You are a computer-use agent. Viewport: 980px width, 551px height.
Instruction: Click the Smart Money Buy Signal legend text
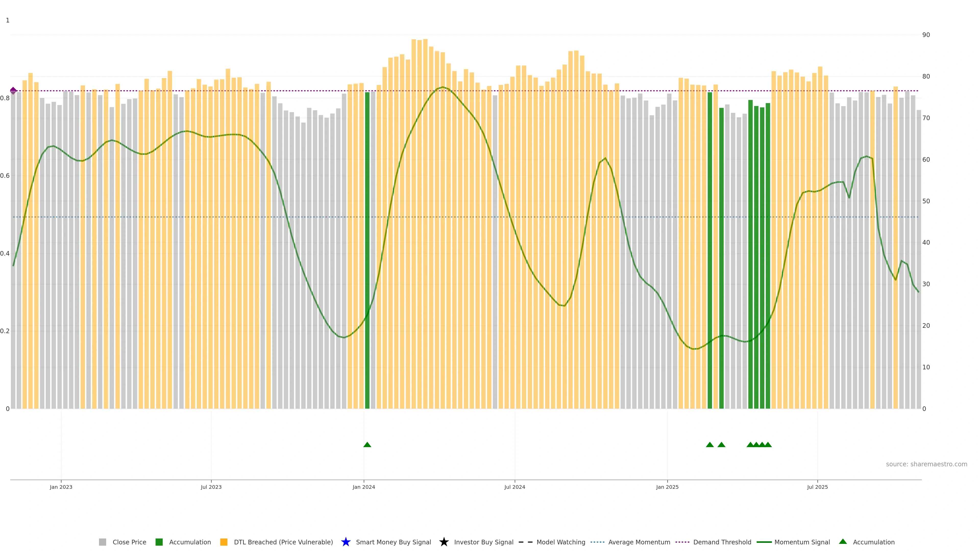click(393, 542)
